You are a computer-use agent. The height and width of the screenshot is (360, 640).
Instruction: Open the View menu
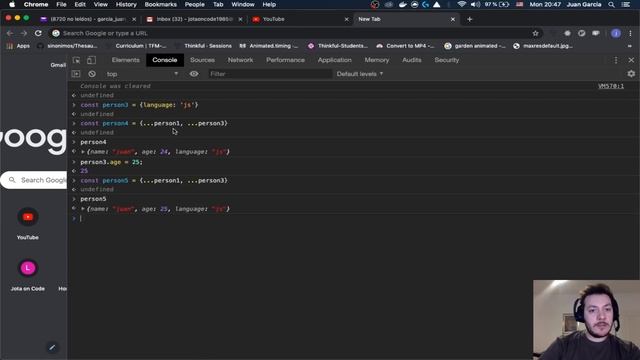tap(100, 4)
